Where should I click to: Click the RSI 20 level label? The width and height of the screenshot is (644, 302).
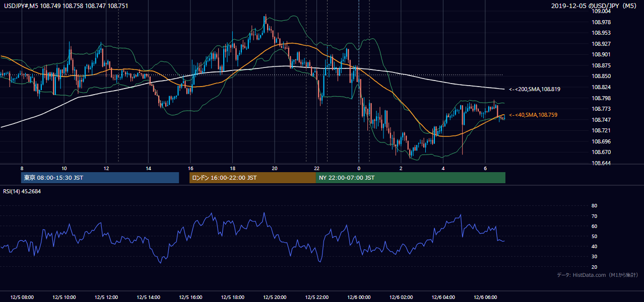click(x=594, y=267)
